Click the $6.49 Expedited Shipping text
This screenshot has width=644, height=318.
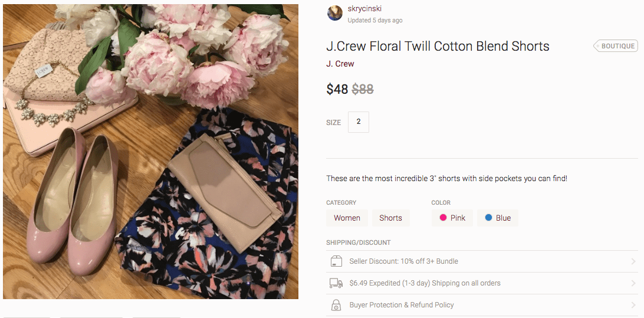(x=425, y=283)
